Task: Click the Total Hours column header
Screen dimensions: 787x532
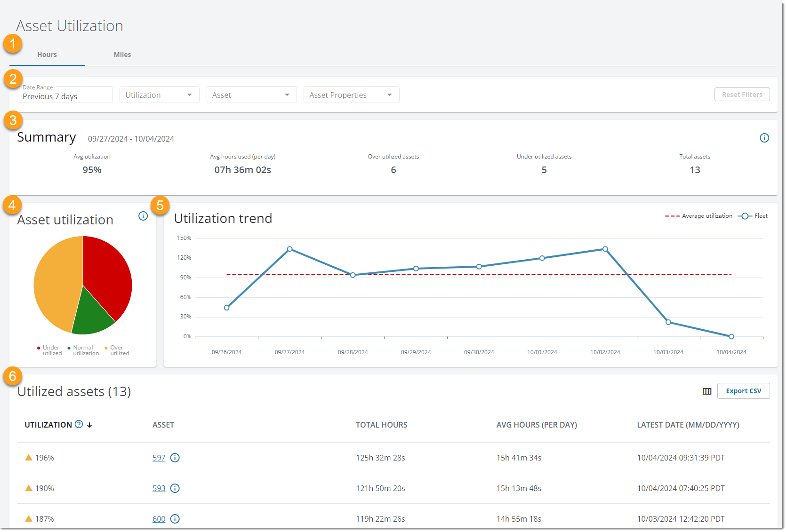Action: pyautogui.click(x=382, y=425)
